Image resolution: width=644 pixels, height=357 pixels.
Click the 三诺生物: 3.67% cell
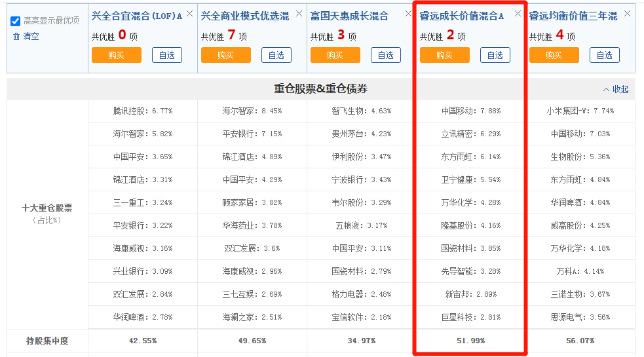580,295
